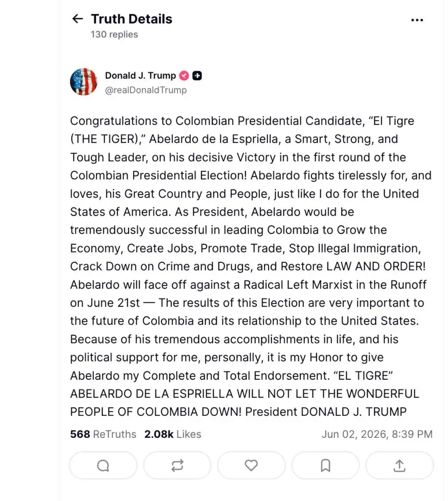Image resolution: width=448 pixels, height=501 pixels.
Task: View the 568 ReTruths list
Action: coord(103,434)
